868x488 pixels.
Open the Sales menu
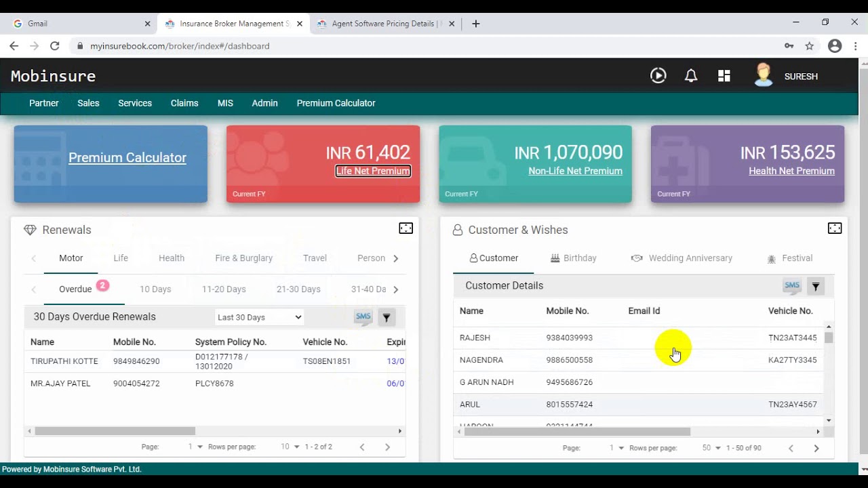point(88,103)
